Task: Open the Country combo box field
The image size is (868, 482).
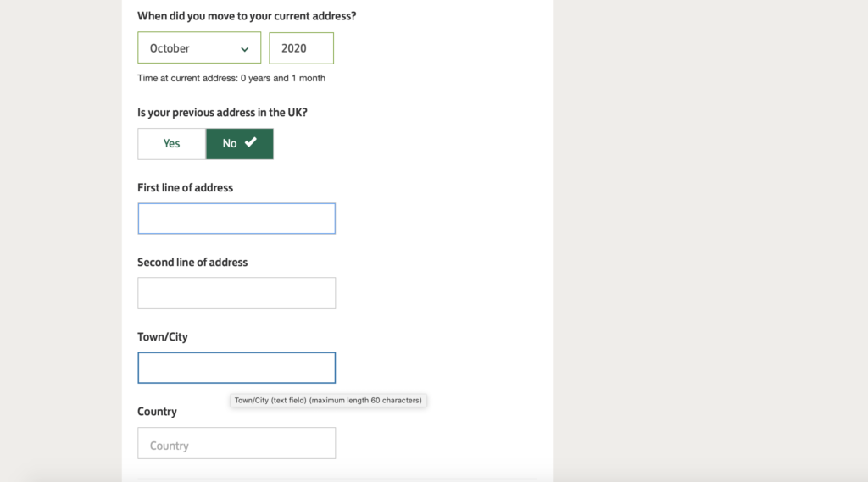Action: tap(236, 443)
